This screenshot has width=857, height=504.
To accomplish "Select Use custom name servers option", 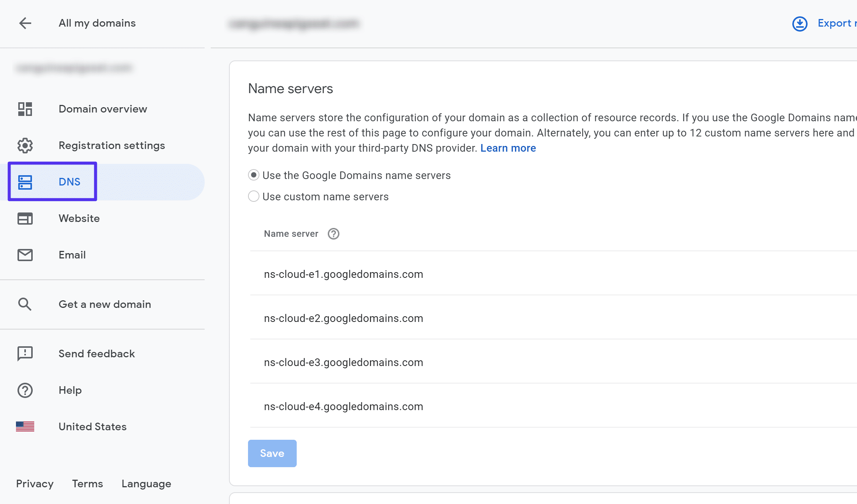I will pyautogui.click(x=253, y=197).
